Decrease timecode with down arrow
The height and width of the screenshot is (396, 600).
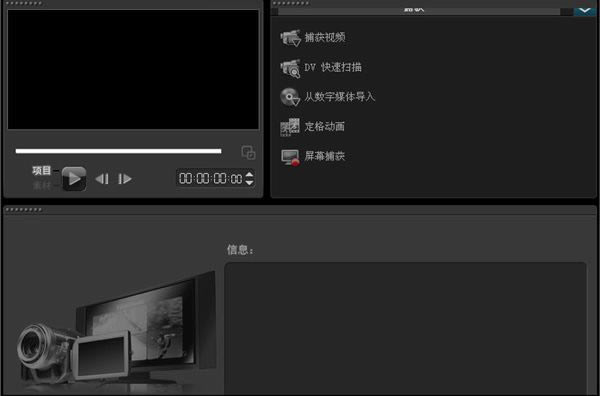point(249,183)
